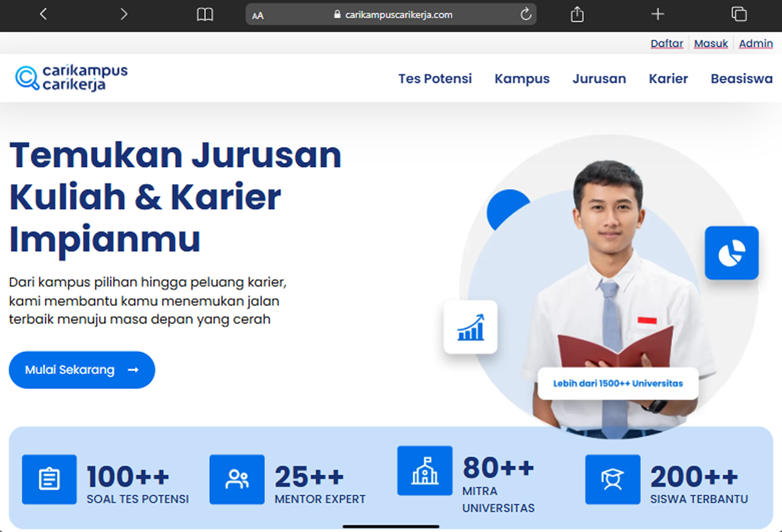The width and height of the screenshot is (782, 532).
Task: Open the Tes Potensi menu
Action: [x=434, y=79]
